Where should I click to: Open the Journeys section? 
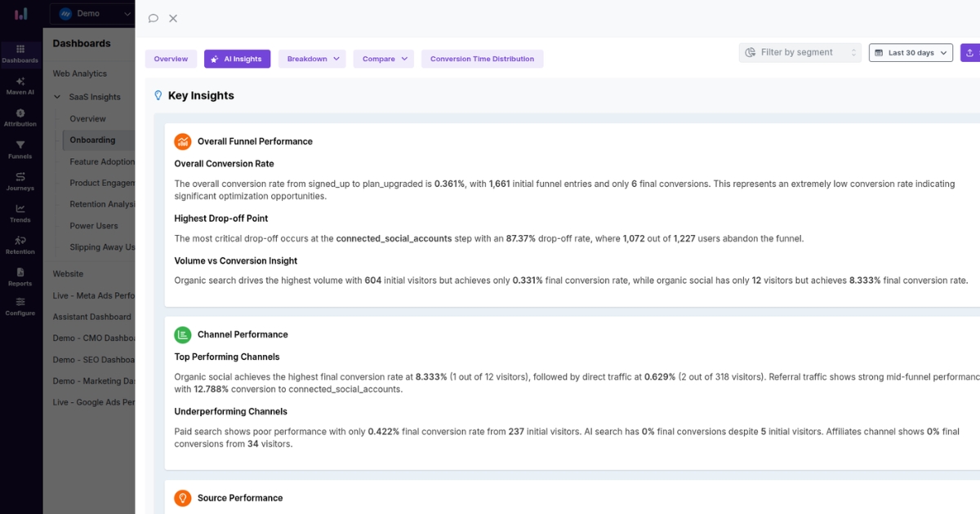pyautogui.click(x=20, y=181)
